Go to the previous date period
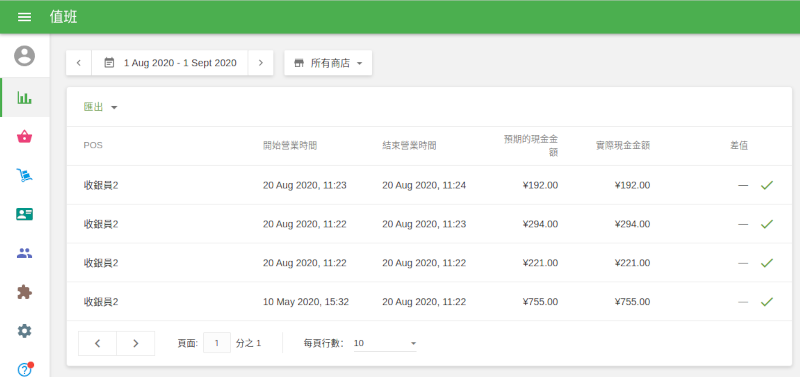This screenshot has height=377, width=800. [79, 63]
